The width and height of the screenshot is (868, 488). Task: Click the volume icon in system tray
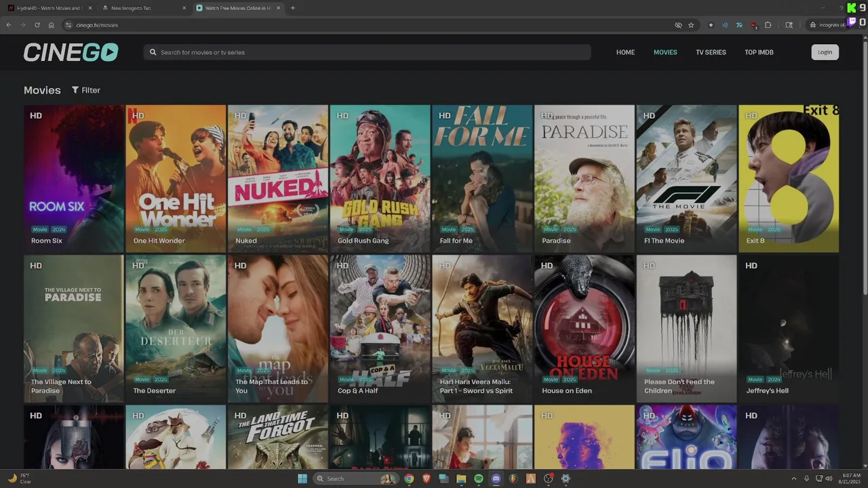829,479
